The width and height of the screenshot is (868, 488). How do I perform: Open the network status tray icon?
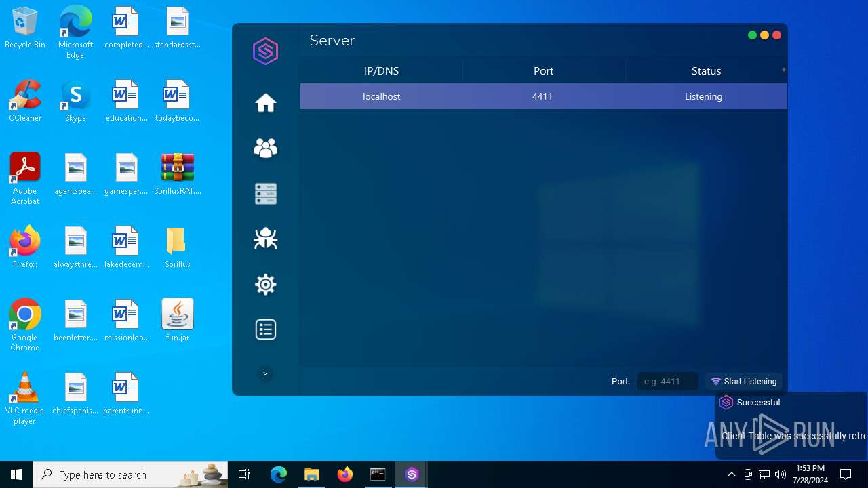(764, 474)
